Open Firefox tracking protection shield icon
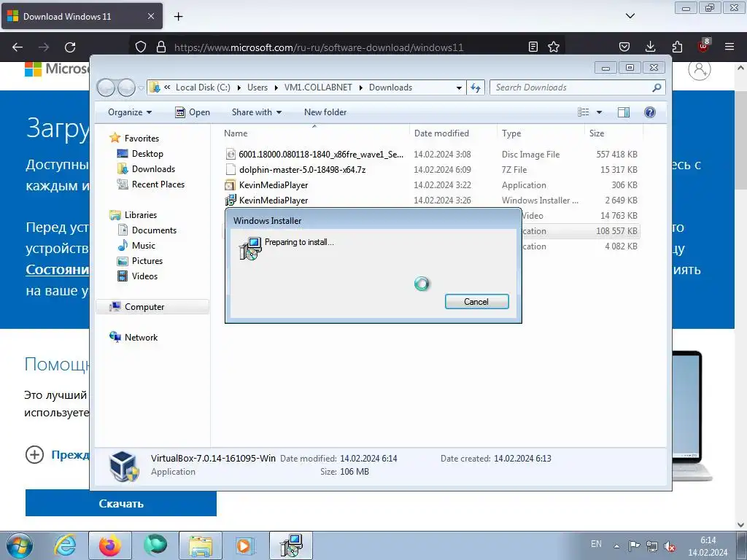747x560 pixels. [x=141, y=47]
